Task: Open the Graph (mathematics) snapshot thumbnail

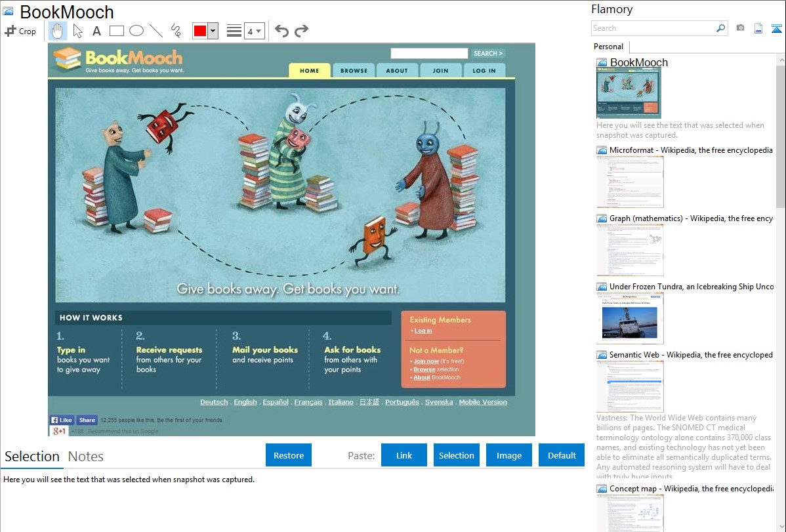Action: tap(630, 250)
